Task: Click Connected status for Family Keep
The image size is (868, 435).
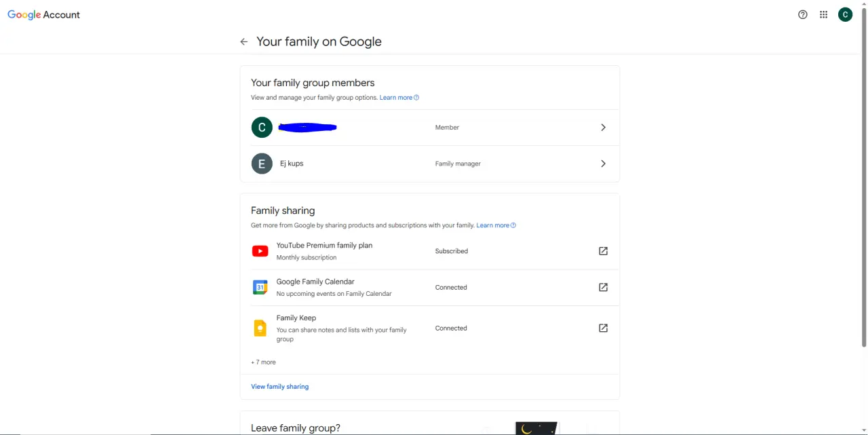Action: click(x=451, y=328)
